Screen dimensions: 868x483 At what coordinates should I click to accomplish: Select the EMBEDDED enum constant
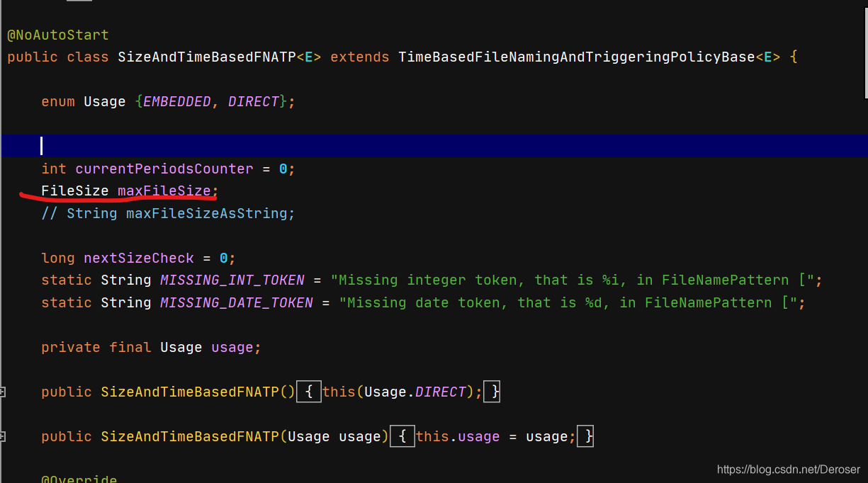[177, 101]
